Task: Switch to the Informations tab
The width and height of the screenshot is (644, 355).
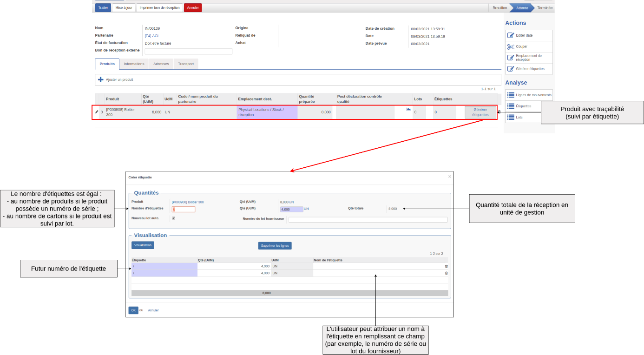Action: pos(134,64)
